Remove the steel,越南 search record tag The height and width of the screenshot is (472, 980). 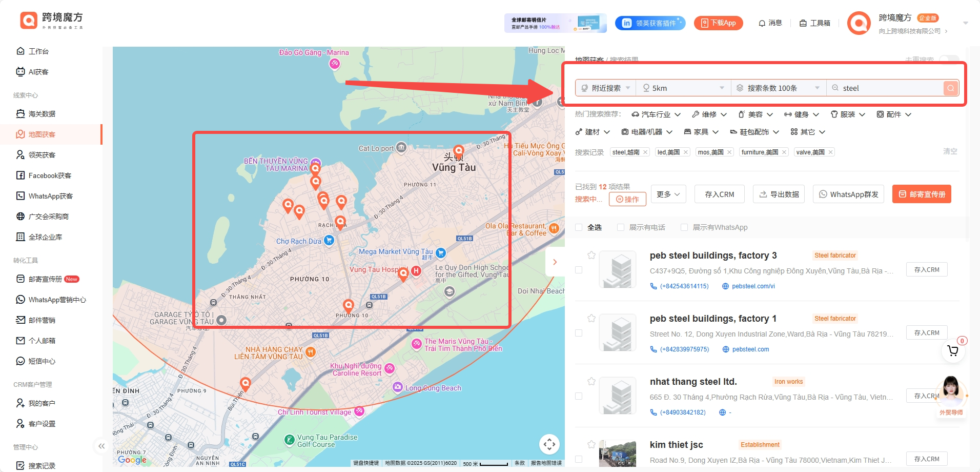pyautogui.click(x=645, y=152)
